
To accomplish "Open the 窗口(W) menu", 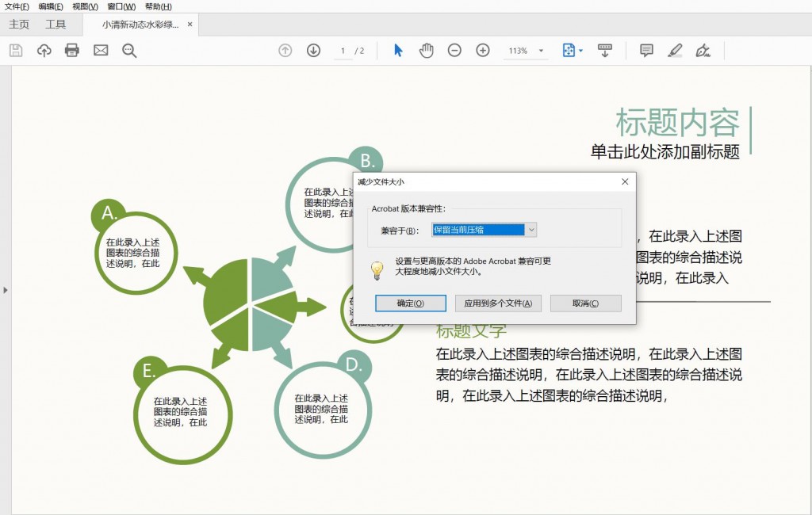I will pos(121,6).
